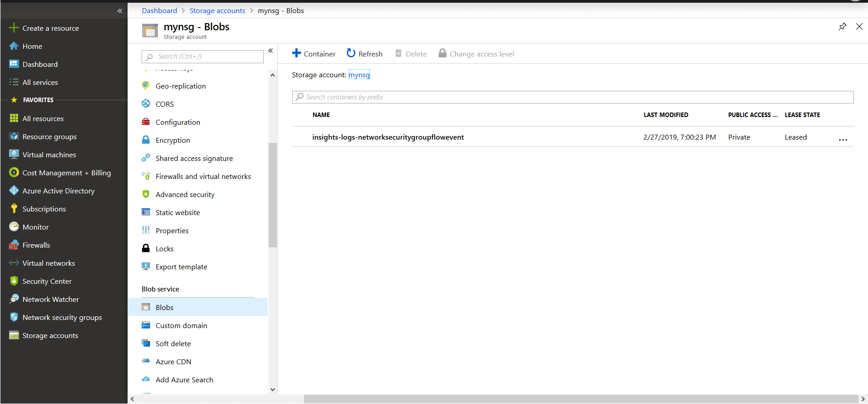Image resolution: width=868 pixels, height=404 pixels.
Task: Sort by the LAST MODIFIED column header
Action: [x=666, y=115]
